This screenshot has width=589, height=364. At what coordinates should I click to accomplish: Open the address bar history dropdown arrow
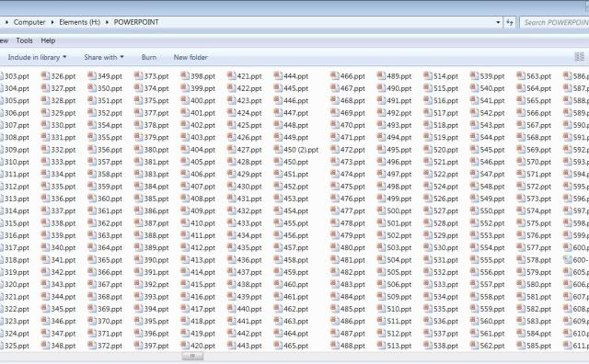click(x=498, y=22)
